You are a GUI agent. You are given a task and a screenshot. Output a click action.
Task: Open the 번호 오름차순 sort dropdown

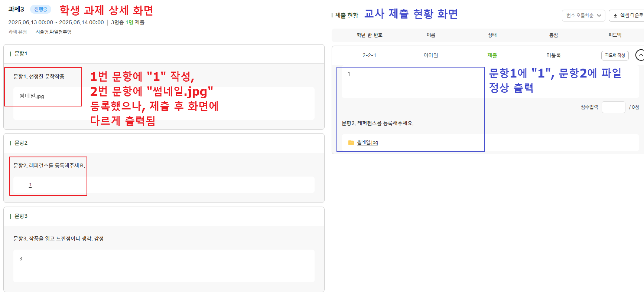click(583, 16)
